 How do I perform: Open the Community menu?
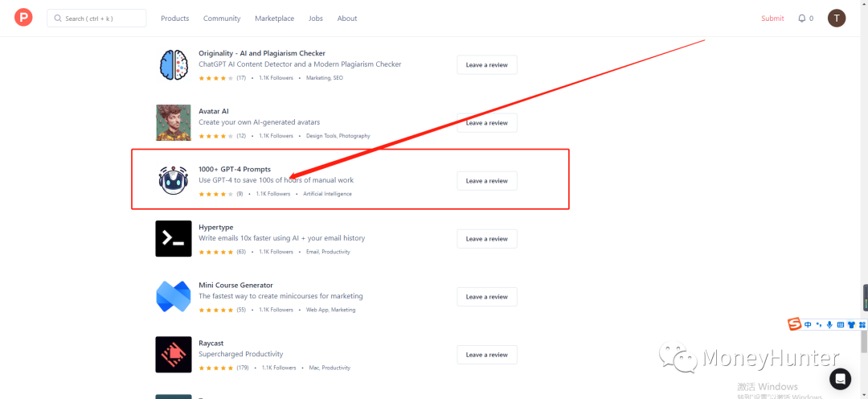pyautogui.click(x=222, y=19)
